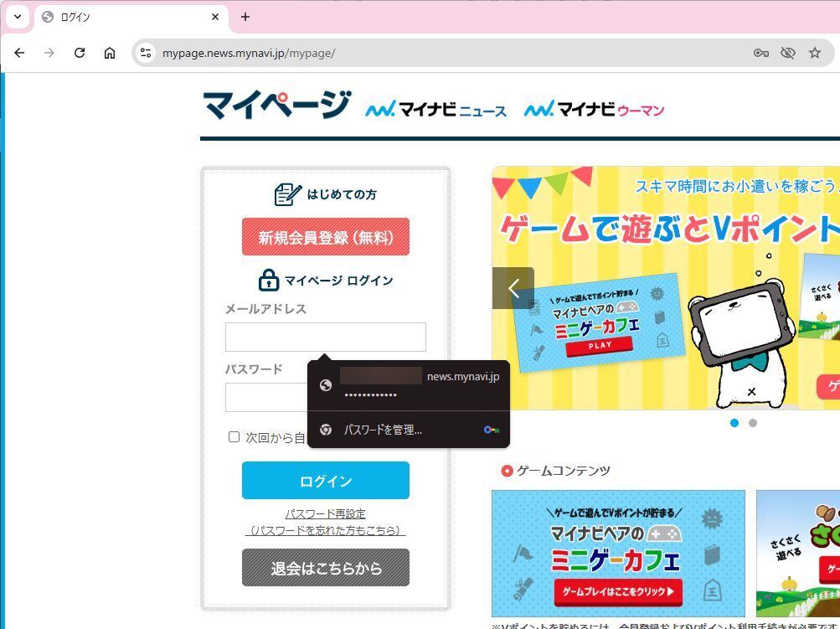Click the crossed-out eye tracking protection icon
This screenshot has height=629, width=840.
pos(787,53)
